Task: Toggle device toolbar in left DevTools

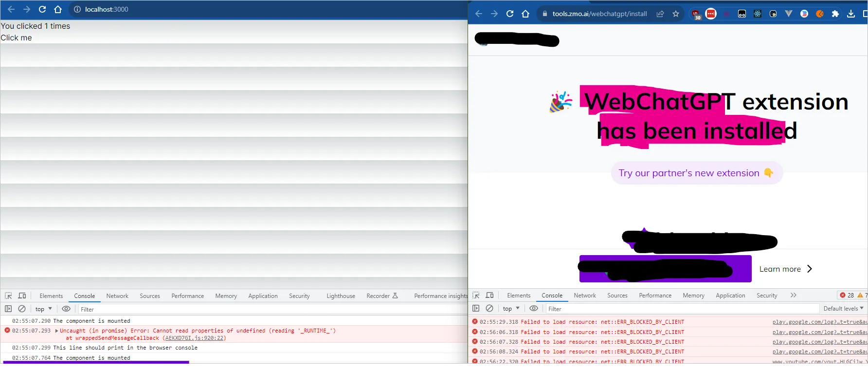Action: (22, 296)
